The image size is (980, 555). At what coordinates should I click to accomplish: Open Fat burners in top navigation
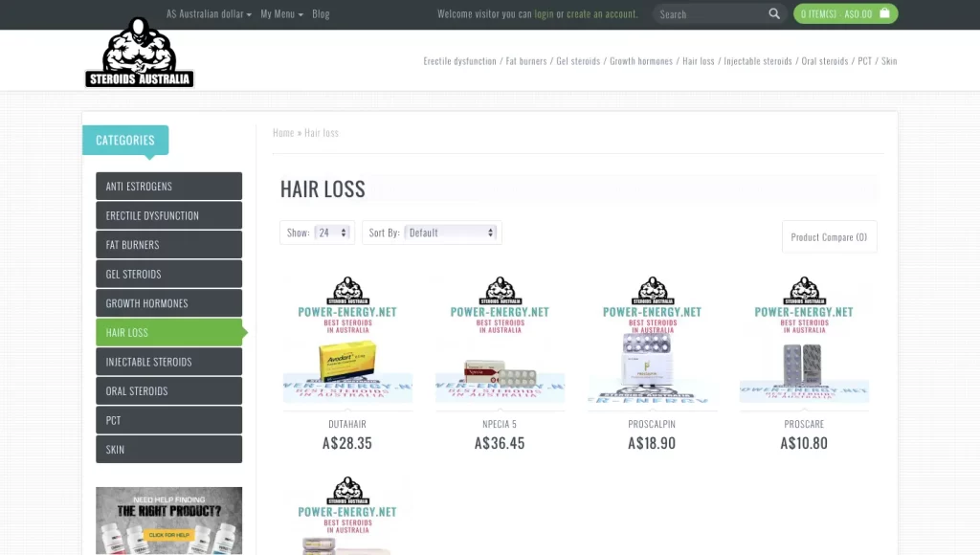click(526, 61)
